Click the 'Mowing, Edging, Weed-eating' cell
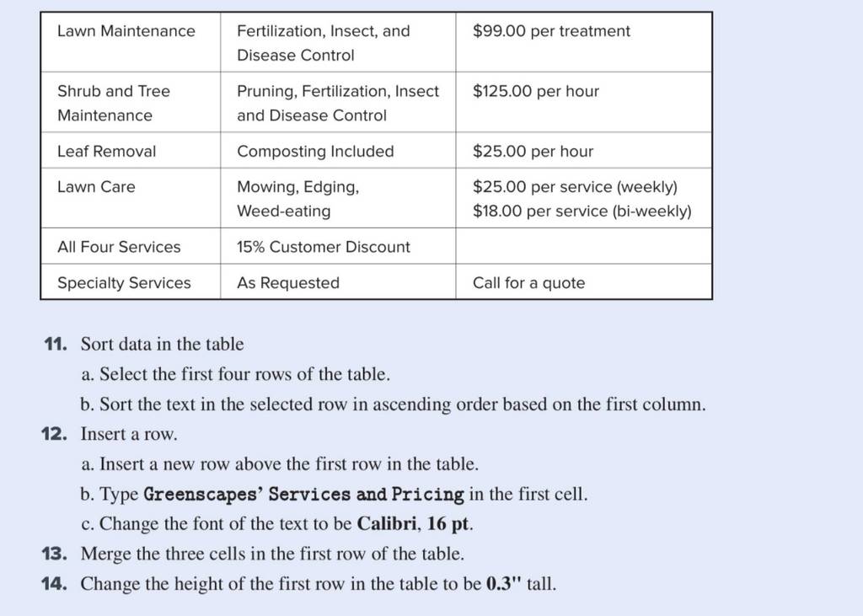The width and height of the screenshot is (863, 616). (x=338, y=198)
